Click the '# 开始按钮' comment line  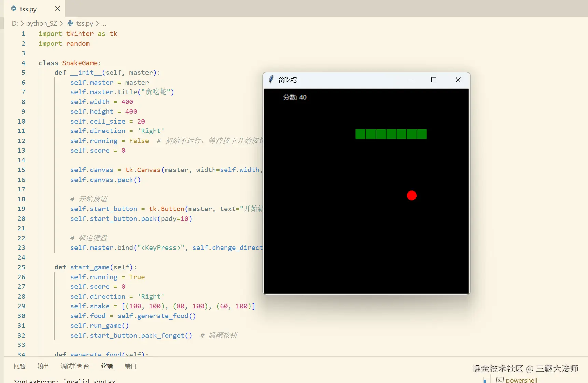click(x=89, y=199)
